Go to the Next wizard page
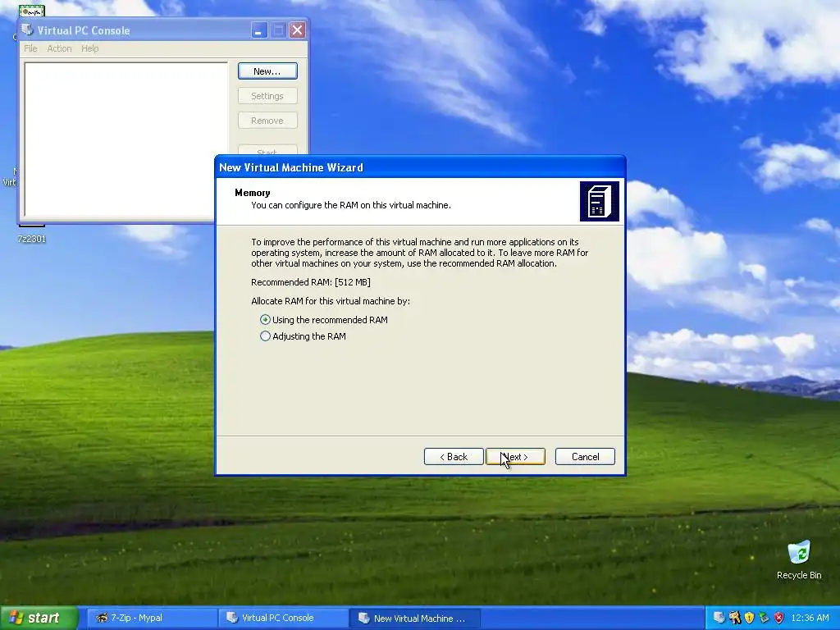This screenshot has width=840, height=630. [515, 456]
